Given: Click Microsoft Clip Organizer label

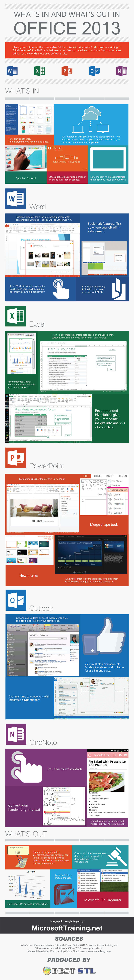Looking at the screenshot, I should click(103, 900).
